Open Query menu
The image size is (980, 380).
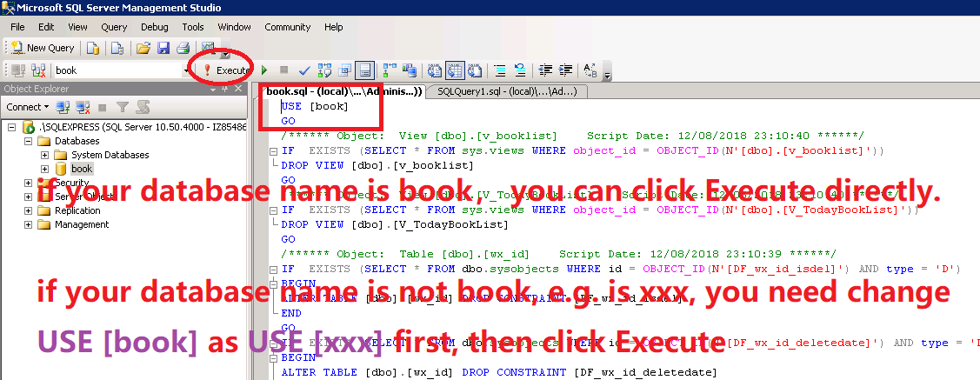pos(114,27)
